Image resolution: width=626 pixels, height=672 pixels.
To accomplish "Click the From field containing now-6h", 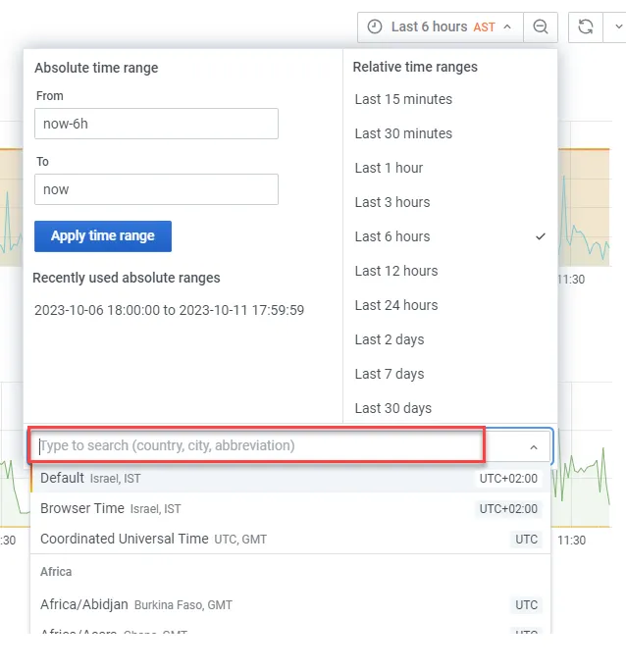I will click(156, 124).
